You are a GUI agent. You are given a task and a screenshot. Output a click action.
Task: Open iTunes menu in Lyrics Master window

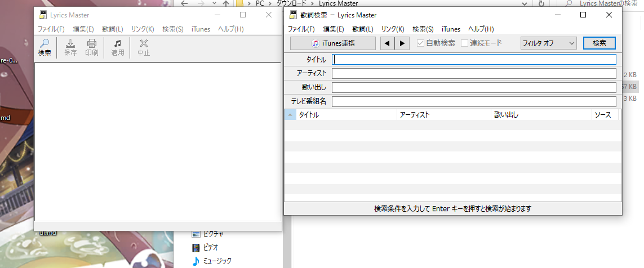[201, 29]
